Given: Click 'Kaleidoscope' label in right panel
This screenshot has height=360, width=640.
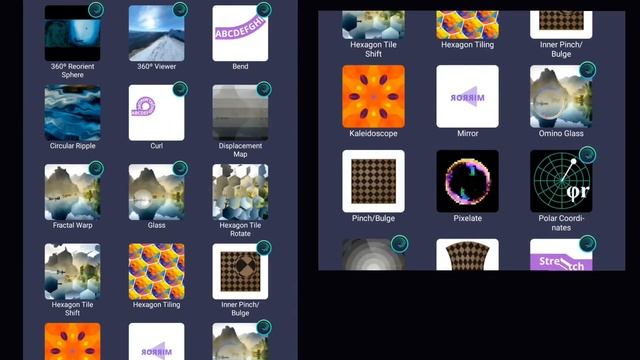Looking at the screenshot, I should click(x=373, y=133).
